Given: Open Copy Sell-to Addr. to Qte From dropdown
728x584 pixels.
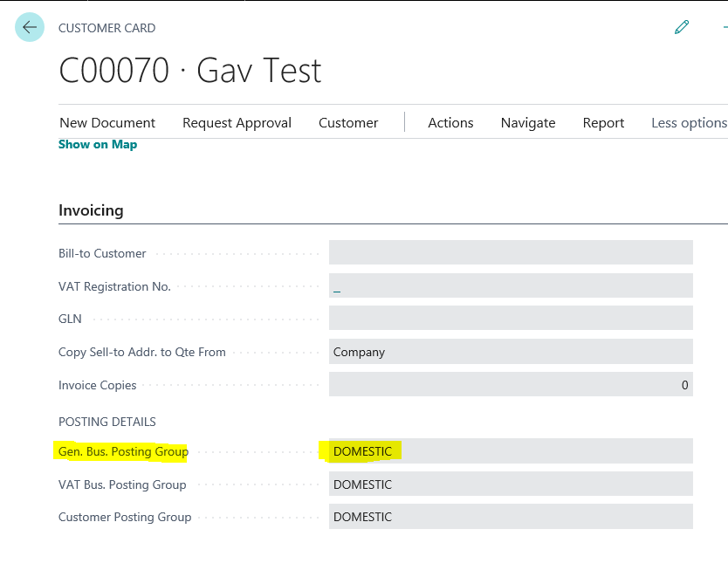Looking at the screenshot, I should pyautogui.click(x=511, y=352).
